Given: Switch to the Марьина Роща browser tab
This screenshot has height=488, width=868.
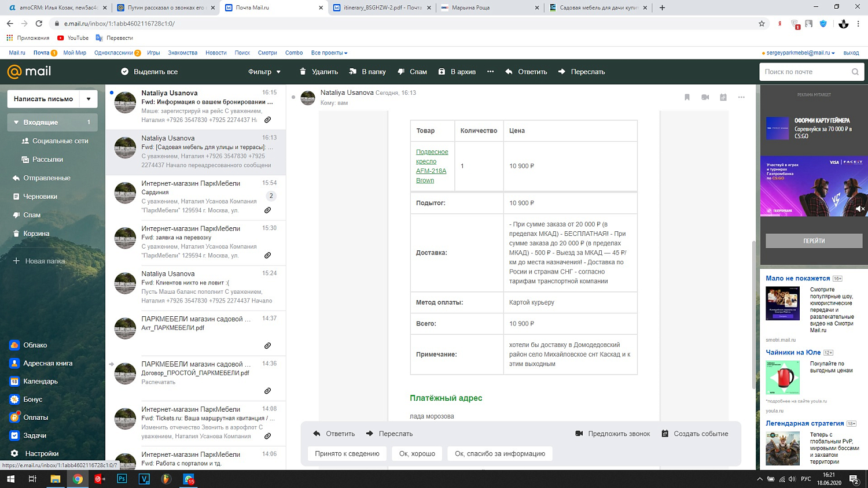Looking at the screenshot, I should pyautogui.click(x=489, y=8).
